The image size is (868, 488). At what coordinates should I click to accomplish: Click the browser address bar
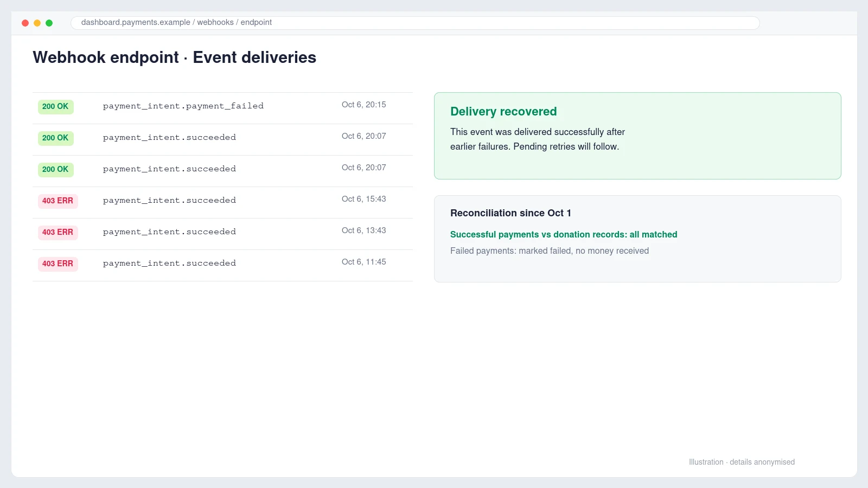[415, 23]
